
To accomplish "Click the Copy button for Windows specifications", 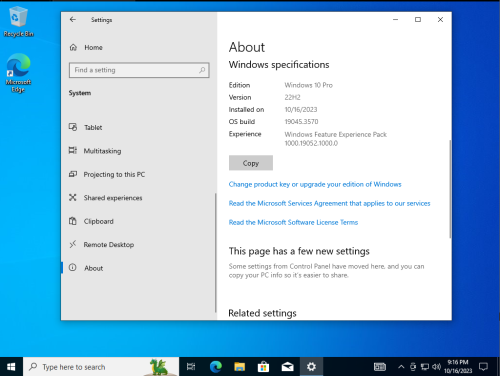I will [x=251, y=163].
